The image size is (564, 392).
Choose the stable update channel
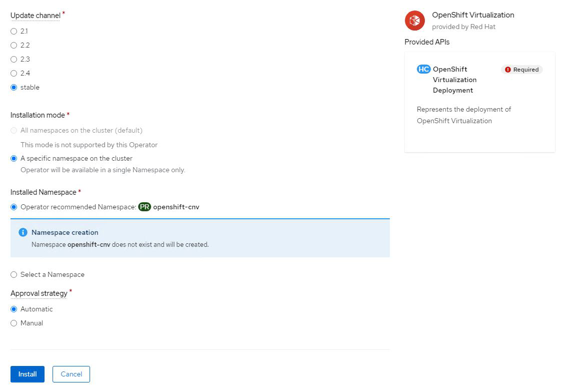(x=14, y=87)
